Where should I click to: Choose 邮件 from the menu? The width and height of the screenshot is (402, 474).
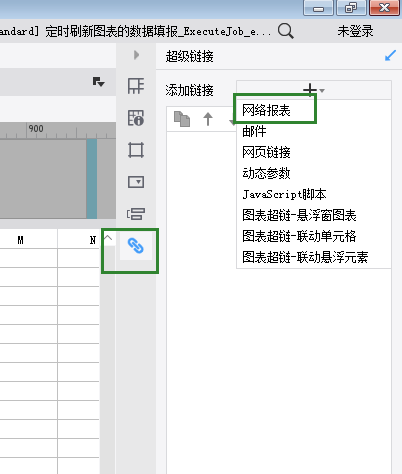tap(254, 131)
